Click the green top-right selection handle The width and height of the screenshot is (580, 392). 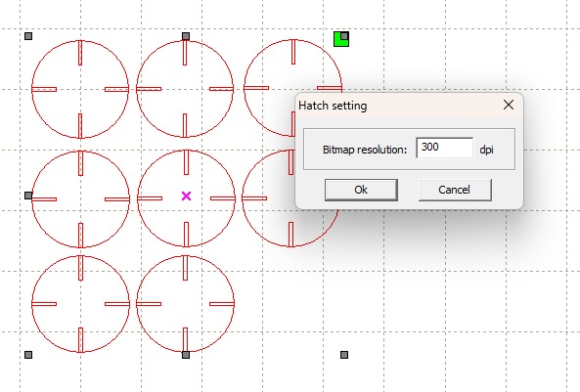tap(341, 39)
